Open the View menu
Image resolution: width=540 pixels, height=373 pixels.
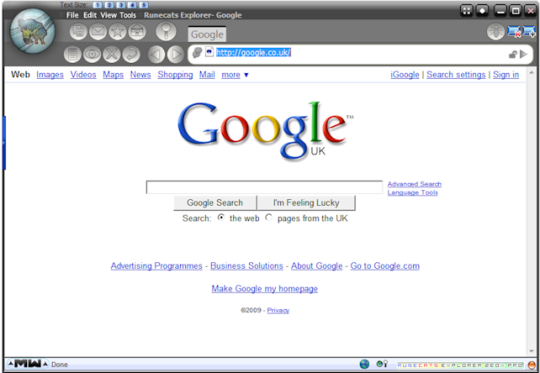(108, 15)
